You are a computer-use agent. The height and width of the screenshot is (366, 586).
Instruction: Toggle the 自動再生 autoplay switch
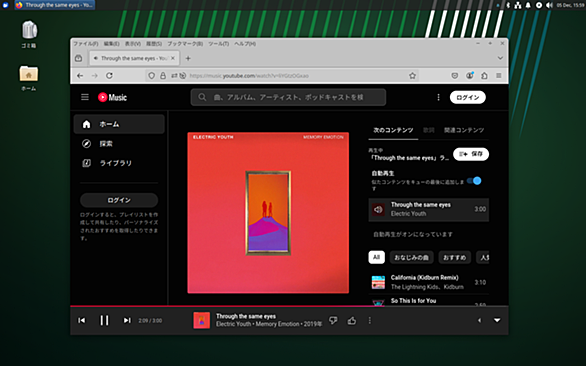click(x=474, y=181)
